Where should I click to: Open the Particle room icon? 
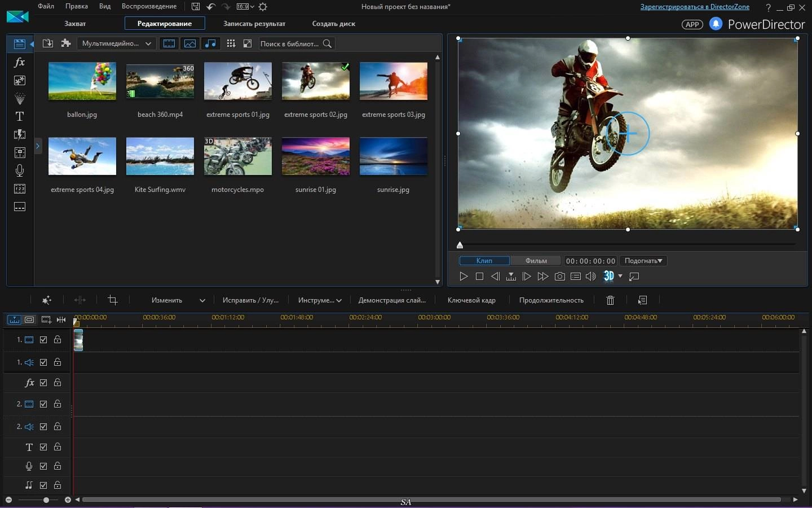click(x=20, y=98)
